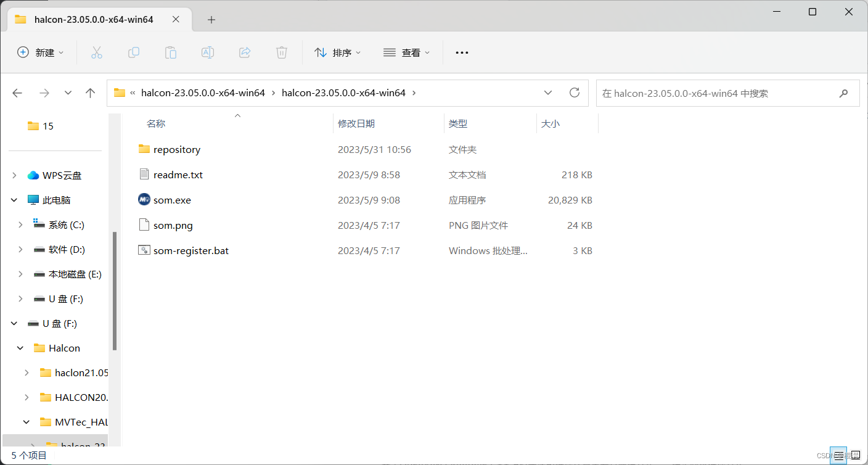The width and height of the screenshot is (868, 465).
Task: Open the 排序 (Sort) dropdown
Action: pos(337,52)
